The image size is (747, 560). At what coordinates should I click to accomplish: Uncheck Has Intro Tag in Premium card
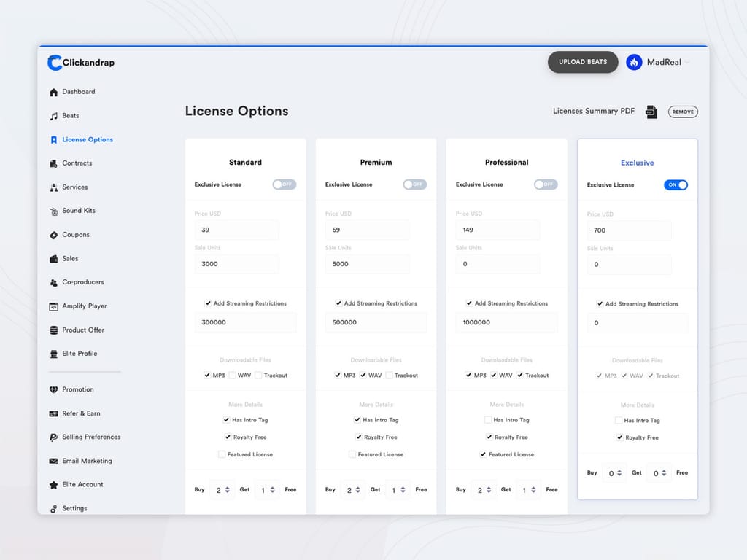click(x=357, y=419)
